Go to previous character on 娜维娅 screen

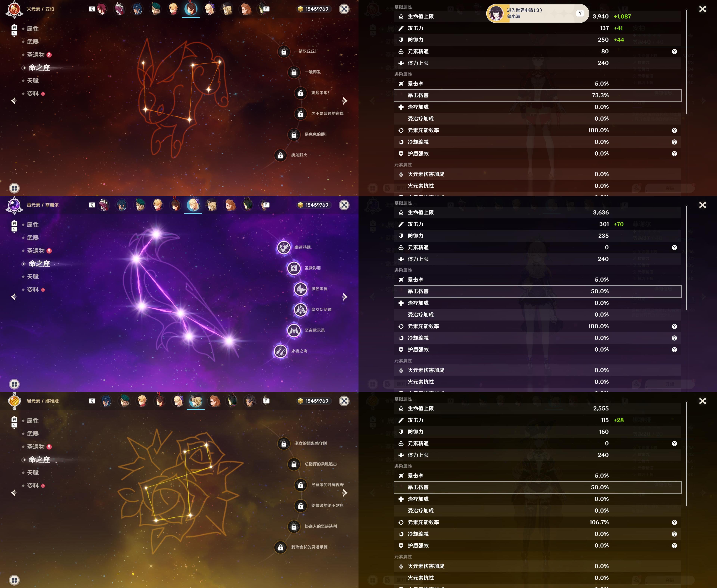[14, 493]
